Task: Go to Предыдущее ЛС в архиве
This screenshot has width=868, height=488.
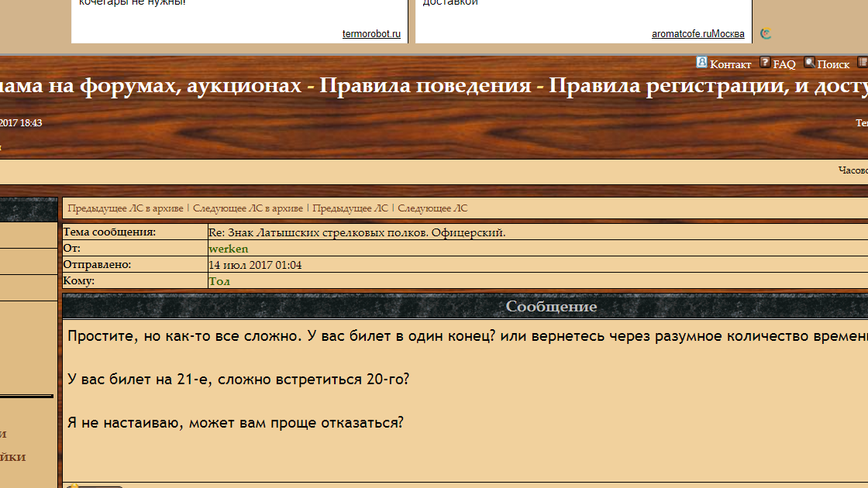Action: pyautogui.click(x=125, y=208)
